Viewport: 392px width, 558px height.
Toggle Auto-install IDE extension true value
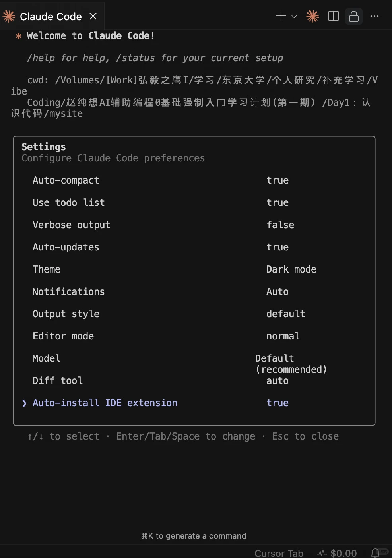coord(278,403)
